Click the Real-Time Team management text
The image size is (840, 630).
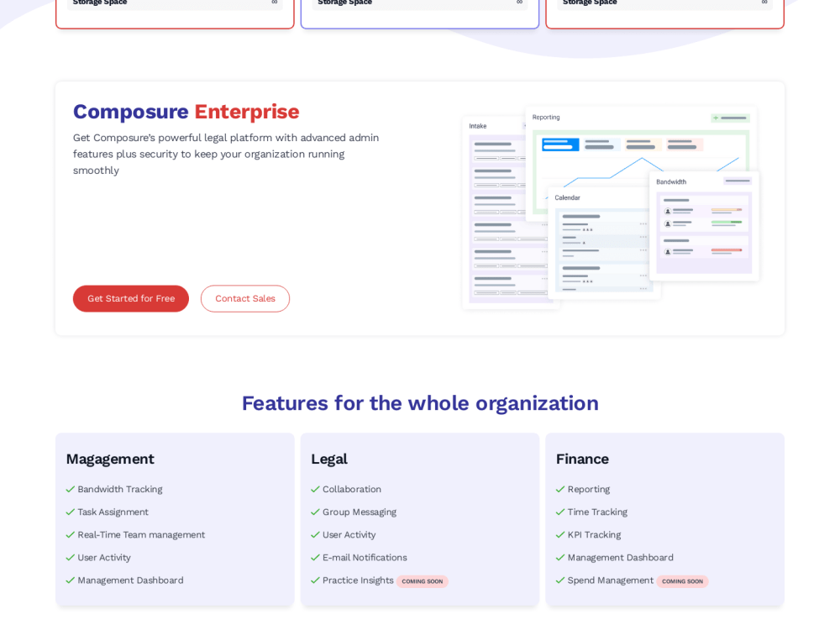click(141, 534)
